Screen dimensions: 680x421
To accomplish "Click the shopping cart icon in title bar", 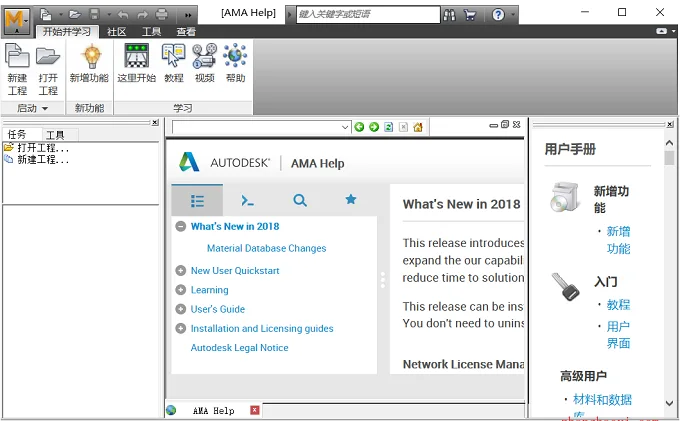I will (470, 15).
